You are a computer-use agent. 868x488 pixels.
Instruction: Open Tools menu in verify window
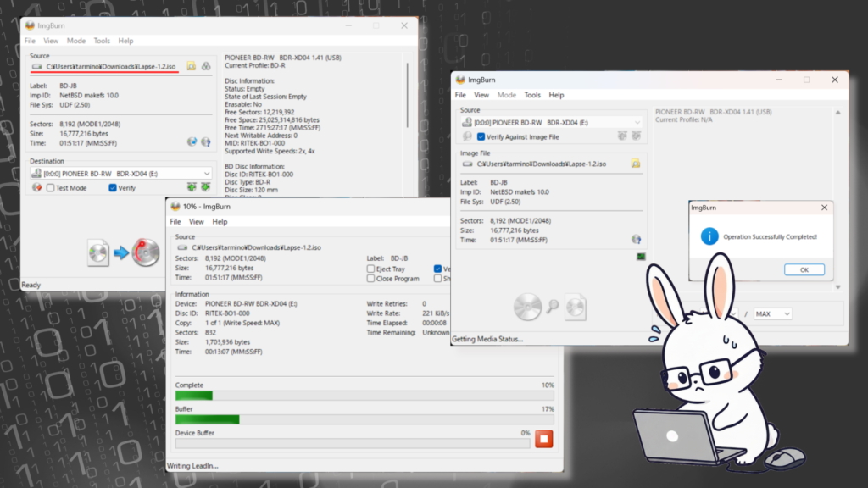(532, 95)
